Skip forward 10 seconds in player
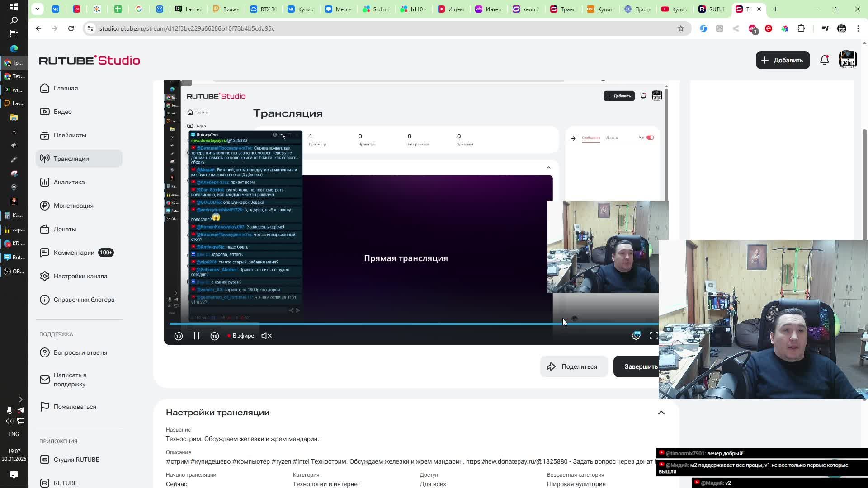This screenshot has height=488, width=868. tap(215, 336)
